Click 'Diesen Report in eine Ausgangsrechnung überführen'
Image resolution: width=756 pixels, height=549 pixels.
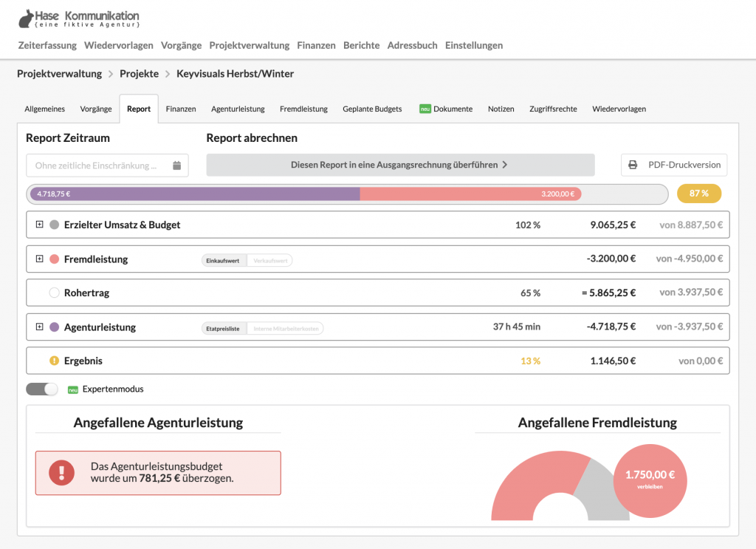[x=400, y=165]
